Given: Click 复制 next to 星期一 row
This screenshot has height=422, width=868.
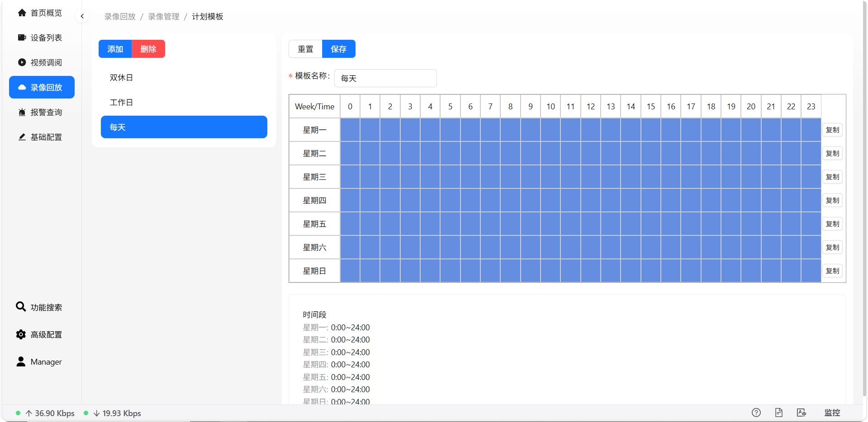Looking at the screenshot, I should 832,130.
